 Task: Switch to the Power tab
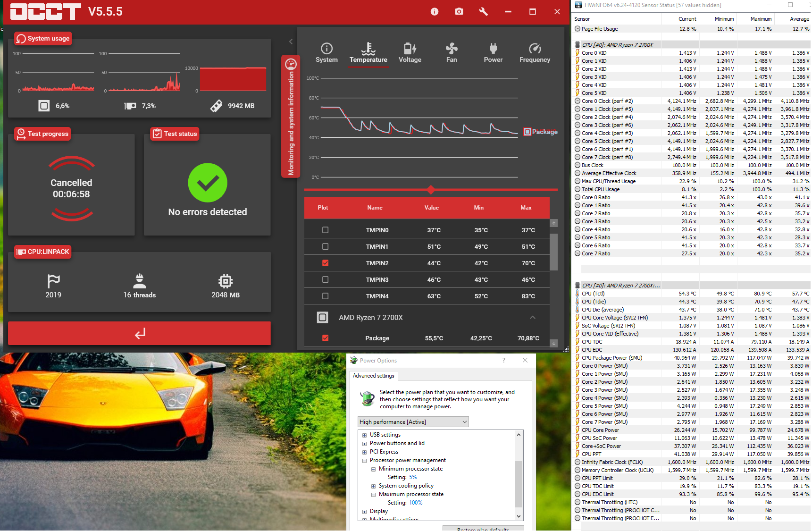pos(493,53)
